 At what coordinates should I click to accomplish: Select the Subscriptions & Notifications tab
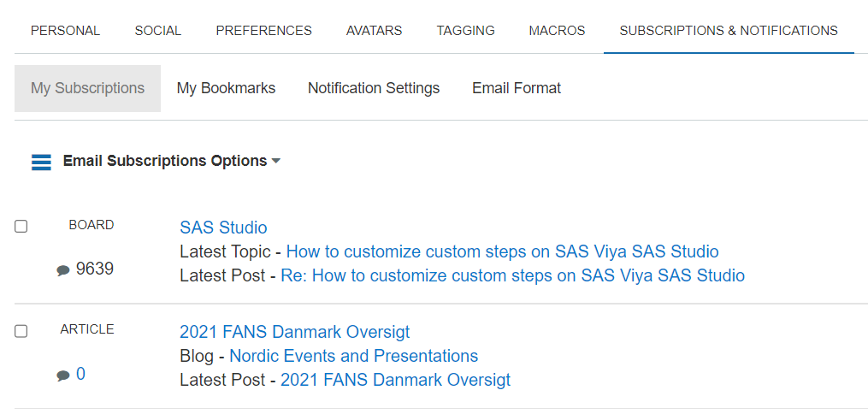tap(729, 31)
